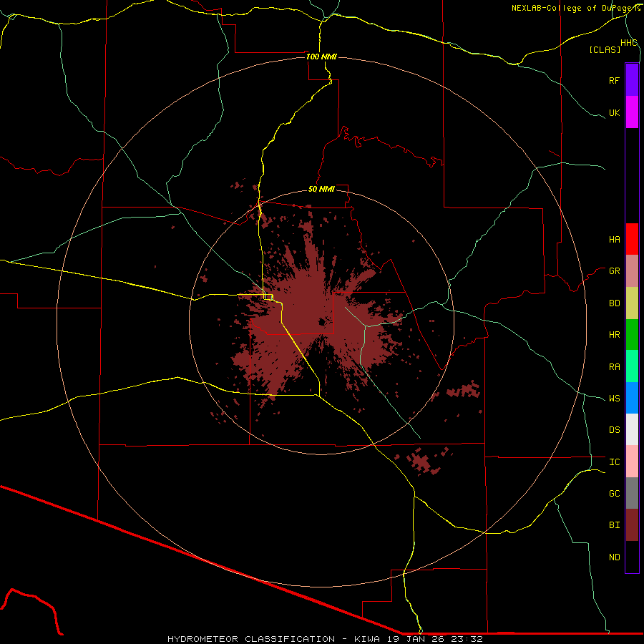This screenshot has height=644, width=644.
Task: Pick the light green RA legend swatch
Action: coord(632,366)
